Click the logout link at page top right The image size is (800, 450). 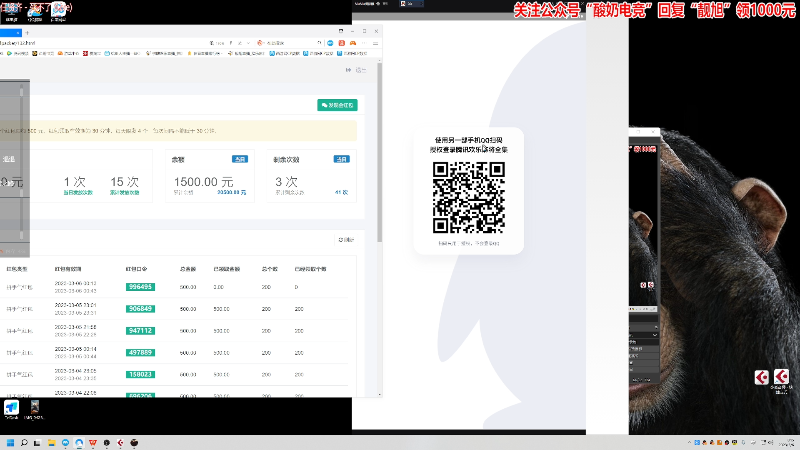click(x=361, y=70)
